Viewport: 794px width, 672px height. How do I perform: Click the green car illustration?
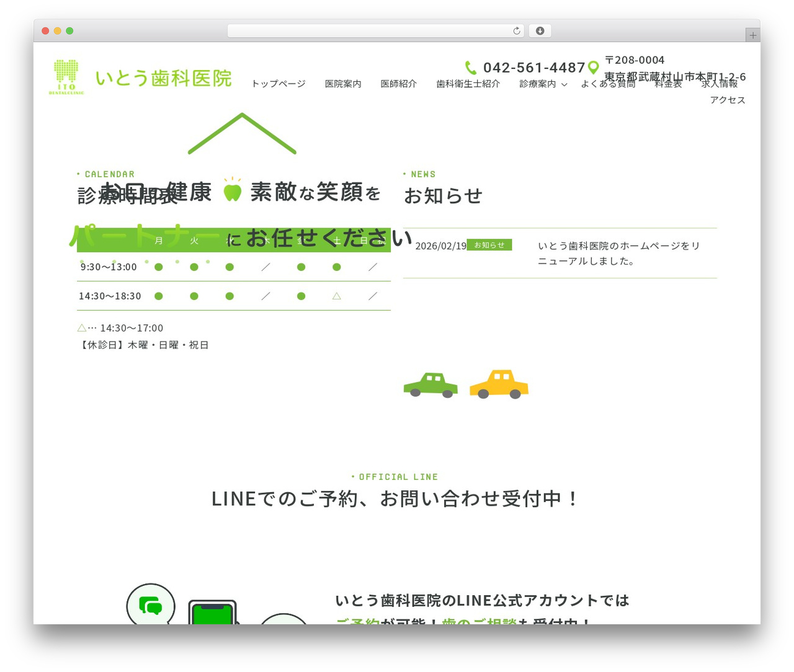(x=430, y=385)
